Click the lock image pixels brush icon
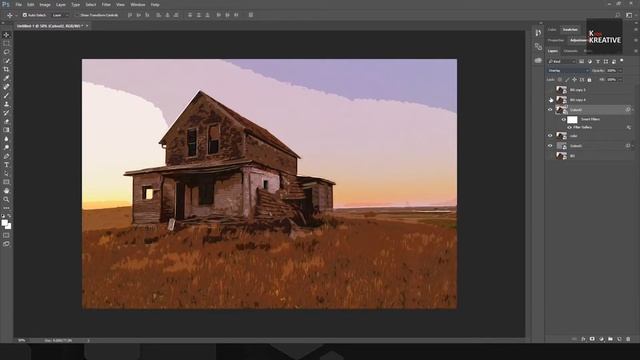The image size is (640, 360). (x=567, y=80)
